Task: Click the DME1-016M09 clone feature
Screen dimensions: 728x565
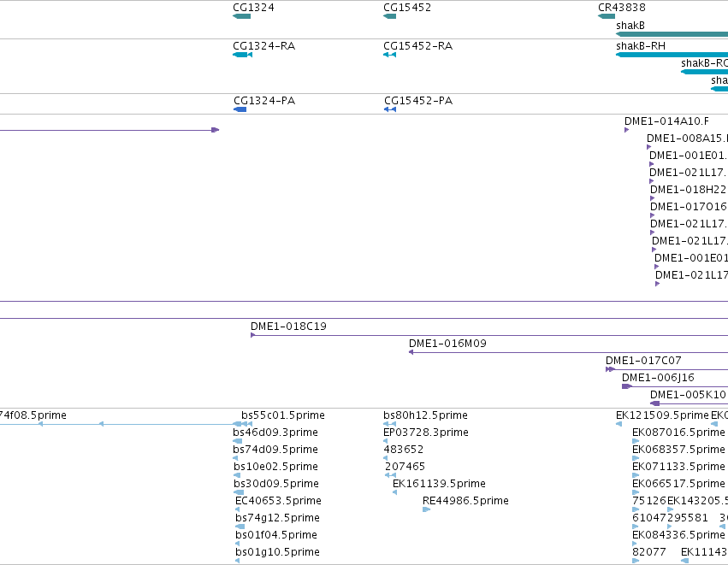Action: [568, 352]
